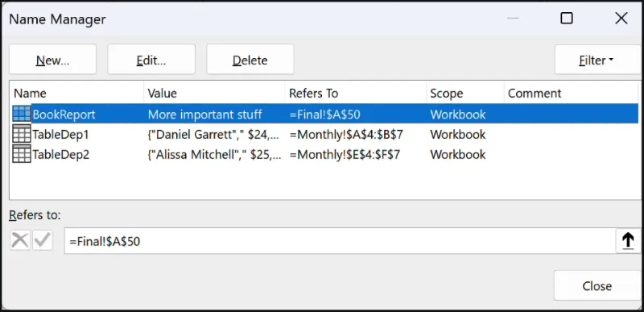Click the TableDep2 table icon
This screenshot has height=312, width=644.
[22, 154]
